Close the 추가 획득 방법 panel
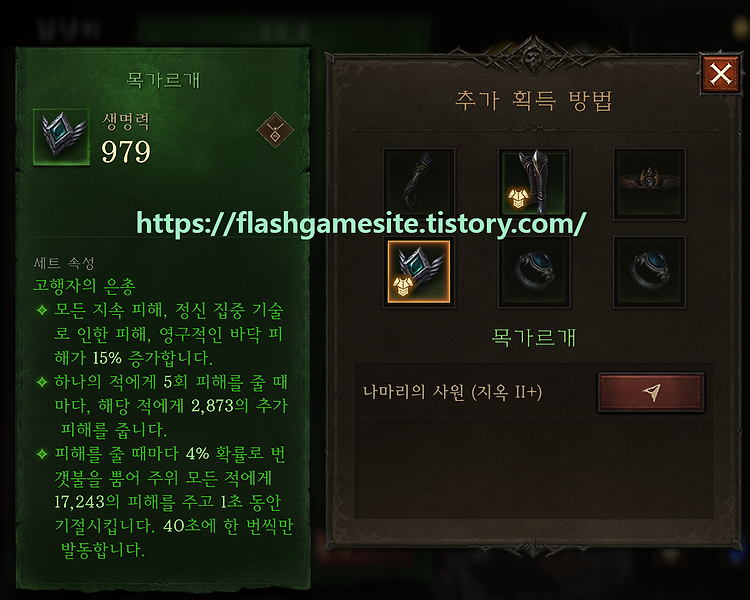 point(720,74)
